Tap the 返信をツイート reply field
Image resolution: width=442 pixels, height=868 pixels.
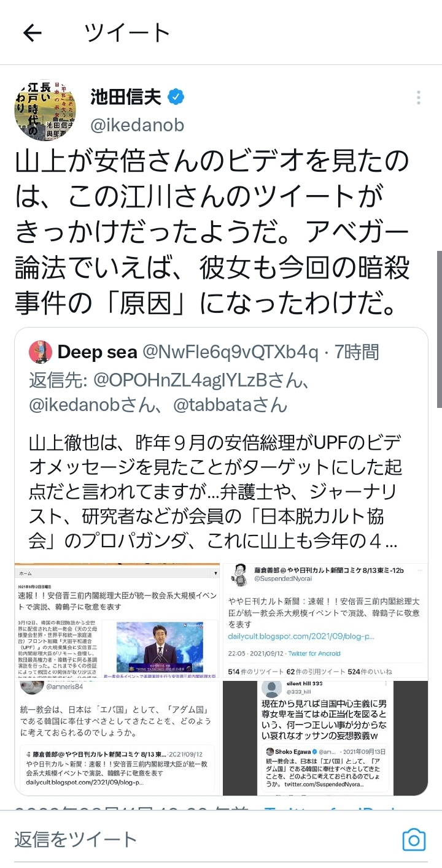tap(203, 839)
